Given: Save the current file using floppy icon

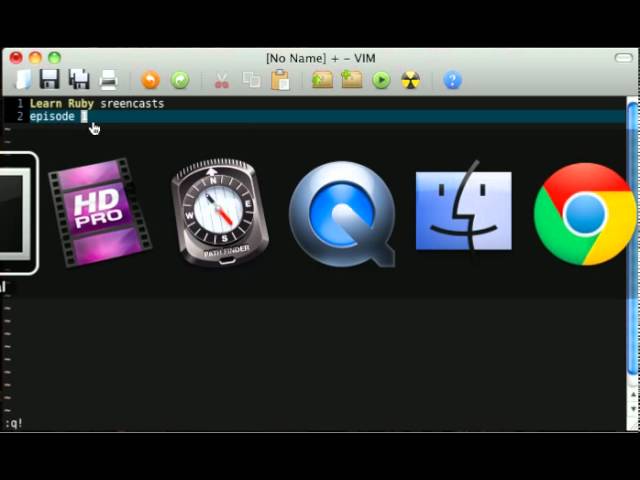Looking at the screenshot, I should coord(49,79).
